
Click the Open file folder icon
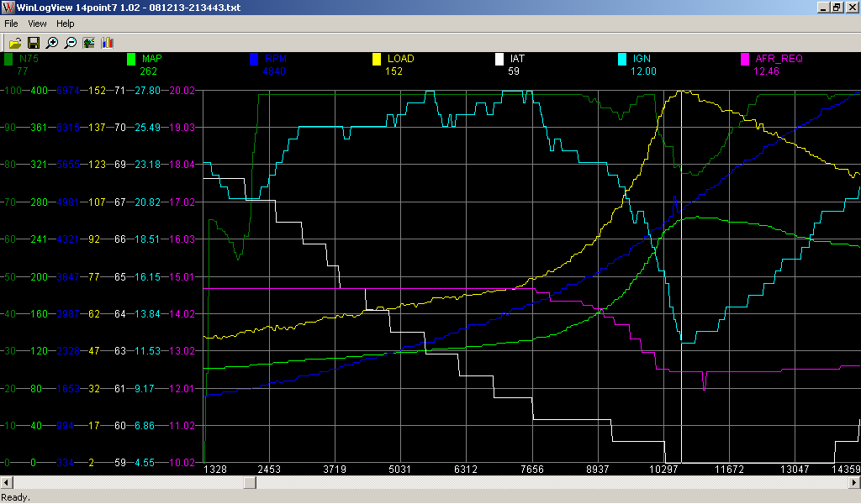pyautogui.click(x=15, y=42)
